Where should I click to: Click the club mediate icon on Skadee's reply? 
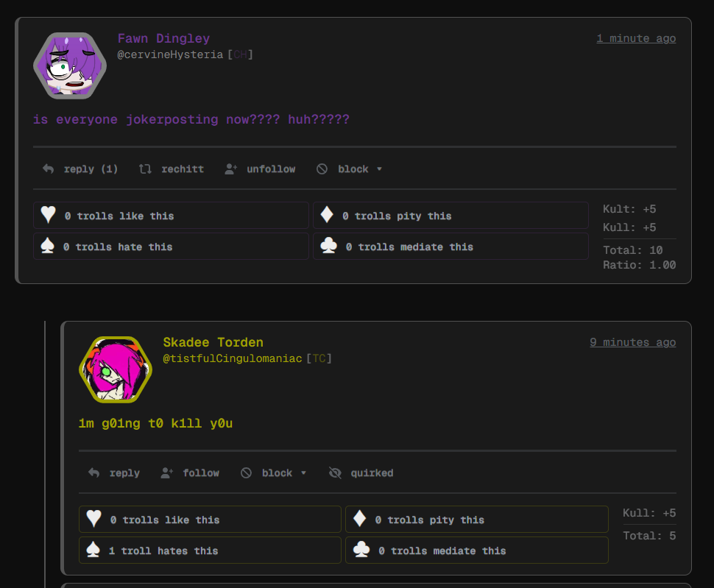pyautogui.click(x=361, y=549)
